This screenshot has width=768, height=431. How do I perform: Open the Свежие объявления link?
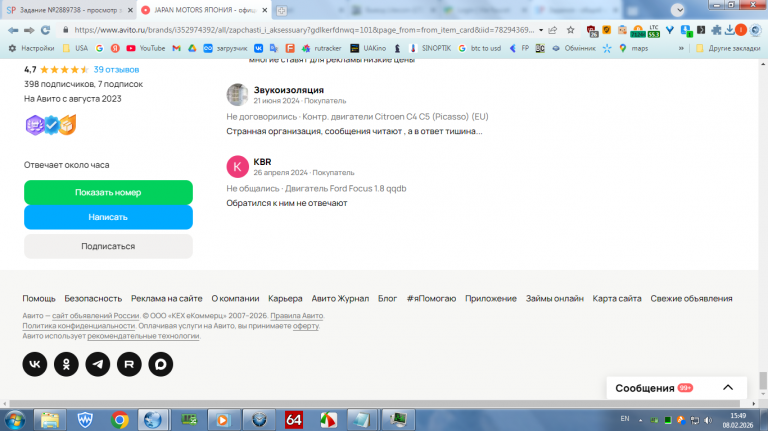(691, 298)
